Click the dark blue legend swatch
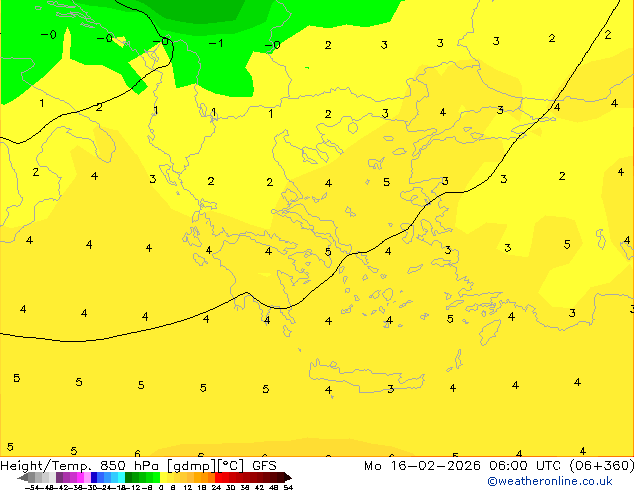This screenshot has width=634, height=490. pyautogui.click(x=94, y=477)
